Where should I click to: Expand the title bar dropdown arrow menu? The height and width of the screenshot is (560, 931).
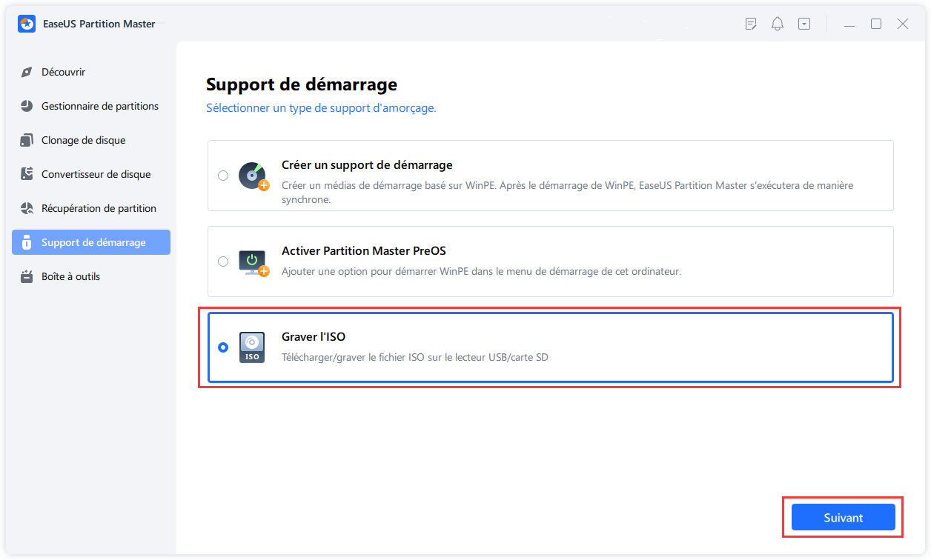tap(804, 24)
